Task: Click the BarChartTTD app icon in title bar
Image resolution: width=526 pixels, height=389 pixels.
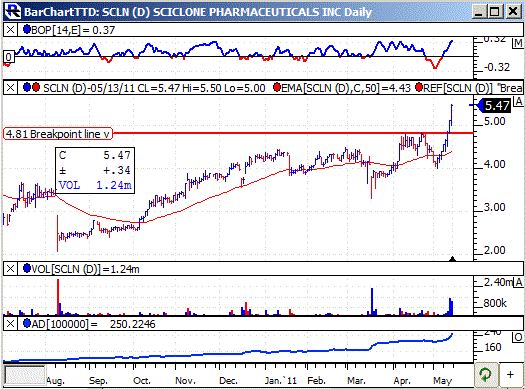Action: tap(13, 11)
